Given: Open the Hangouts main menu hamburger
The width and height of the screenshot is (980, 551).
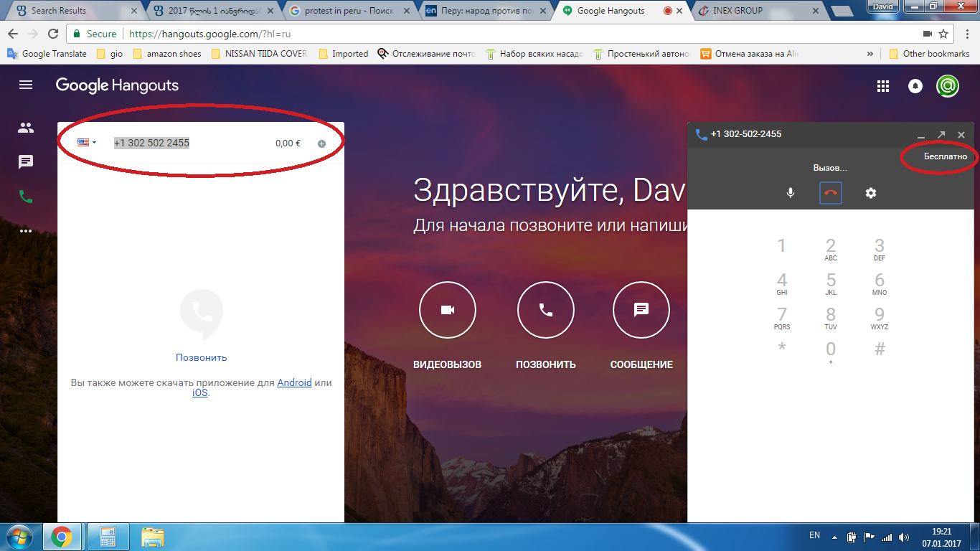Looking at the screenshot, I should [x=26, y=85].
